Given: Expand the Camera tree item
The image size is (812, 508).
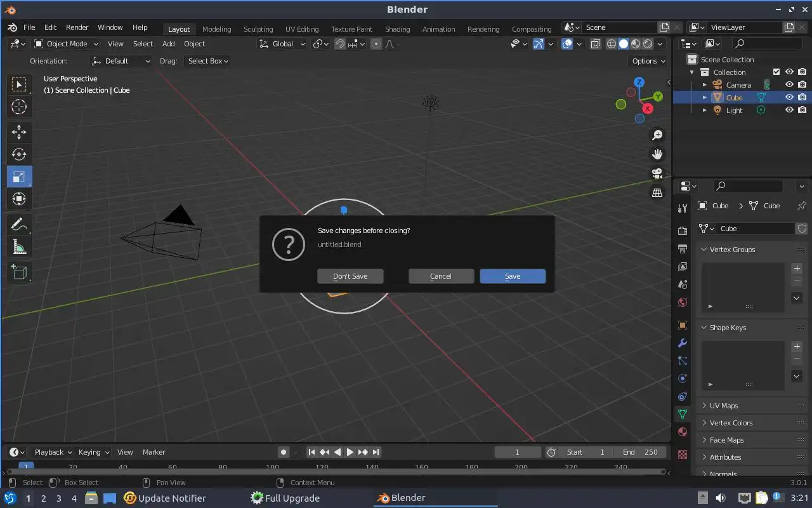Looking at the screenshot, I should pos(704,84).
